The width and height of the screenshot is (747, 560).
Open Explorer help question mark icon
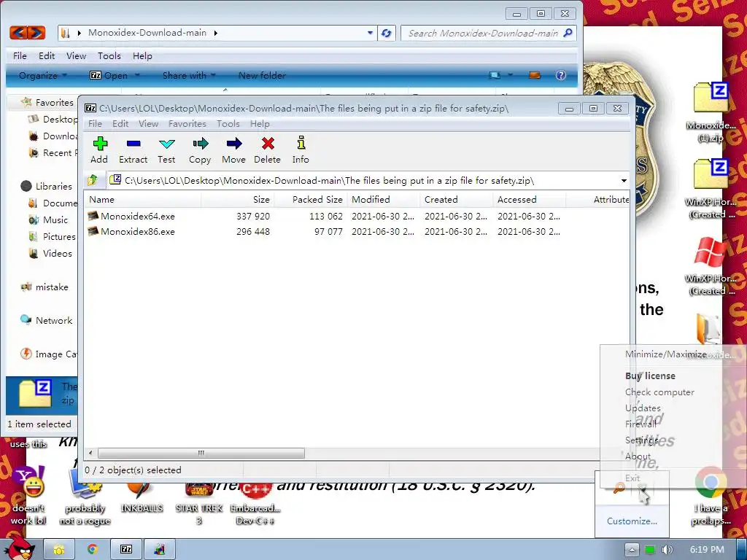tap(561, 75)
